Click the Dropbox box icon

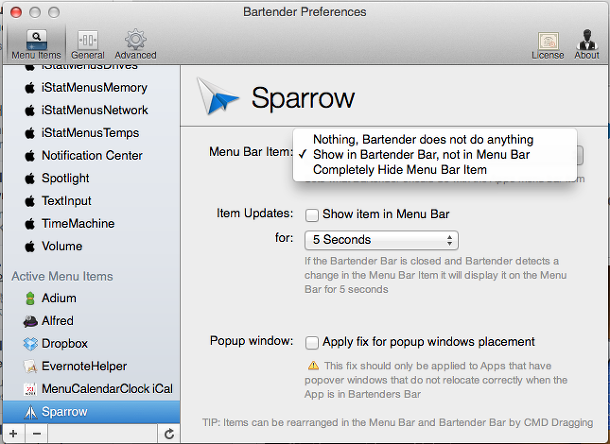30,344
